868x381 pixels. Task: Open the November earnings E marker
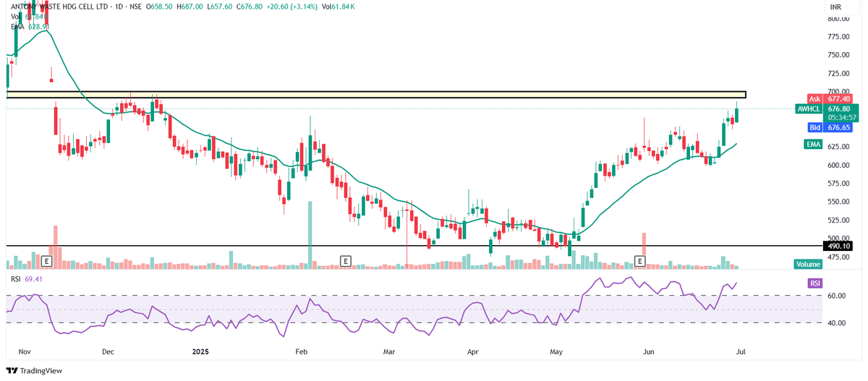(x=47, y=260)
